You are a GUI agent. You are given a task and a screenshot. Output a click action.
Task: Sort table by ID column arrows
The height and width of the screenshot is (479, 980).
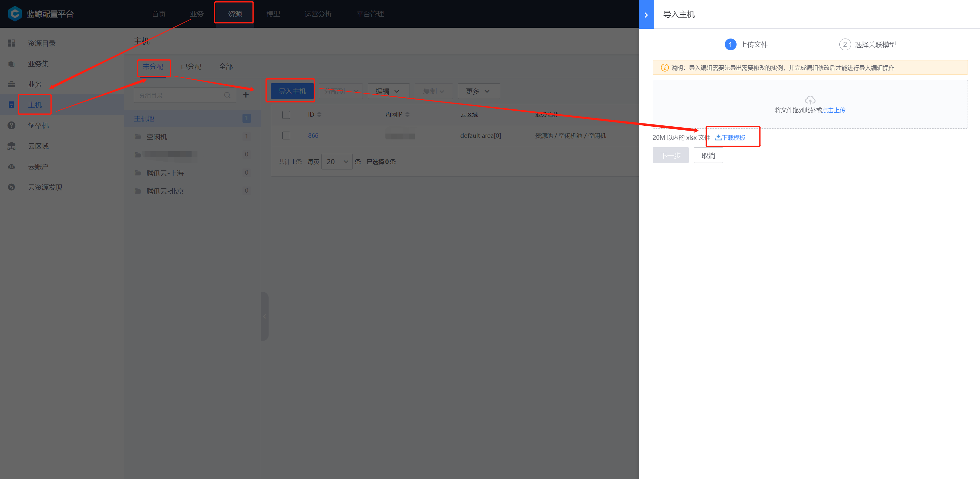pyautogui.click(x=319, y=115)
